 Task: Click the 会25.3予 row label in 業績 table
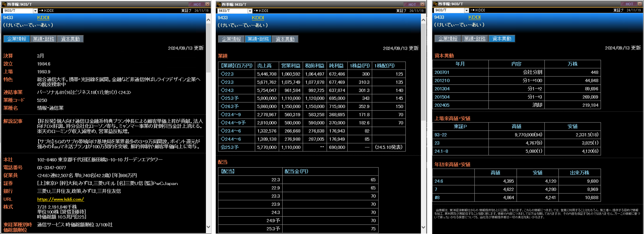pos(230,147)
